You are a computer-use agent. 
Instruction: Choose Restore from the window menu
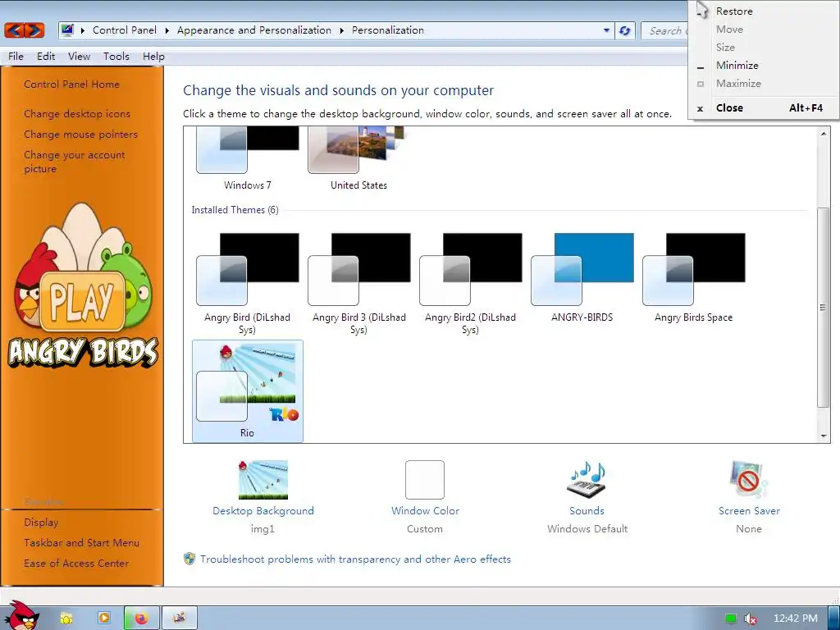point(763,11)
